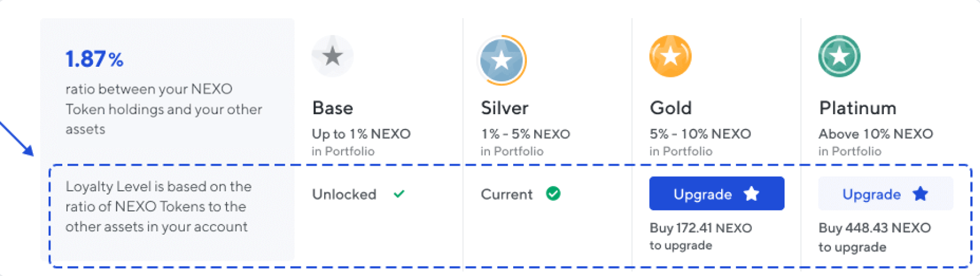This screenshot has width=980, height=276.
Task: Click the blue star in Platinum Upgrade button
Action: (x=921, y=194)
